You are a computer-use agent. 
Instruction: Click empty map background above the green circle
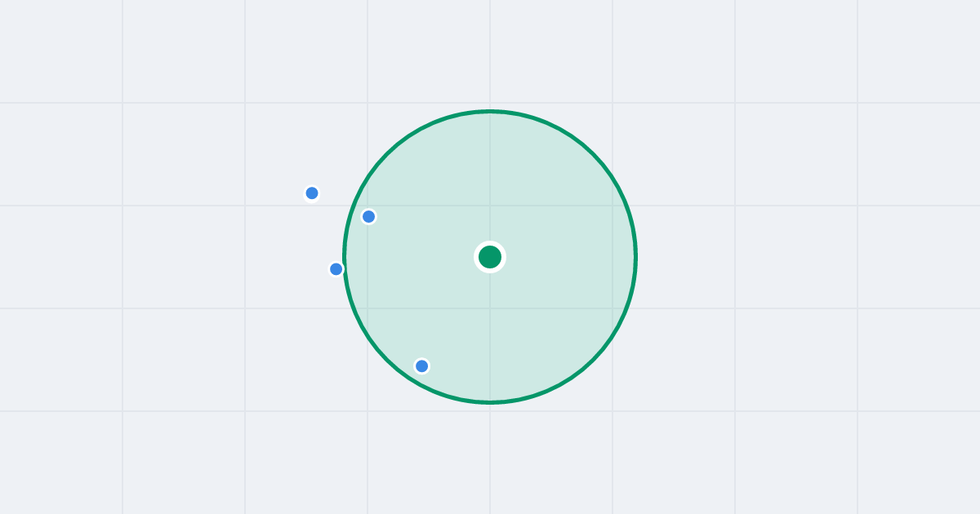click(x=490, y=53)
